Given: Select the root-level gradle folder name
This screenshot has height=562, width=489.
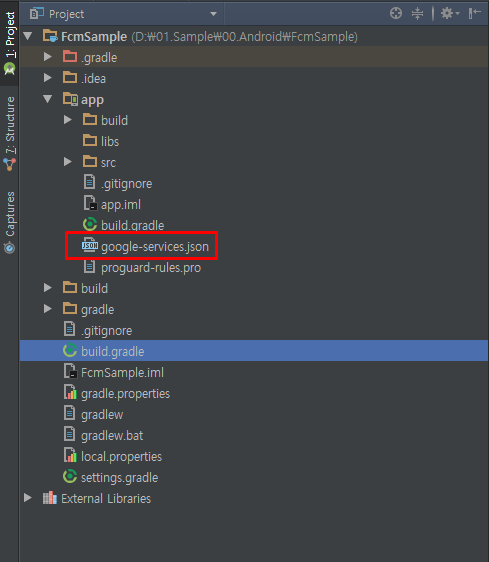Looking at the screenshot, I should pos(98,310).
